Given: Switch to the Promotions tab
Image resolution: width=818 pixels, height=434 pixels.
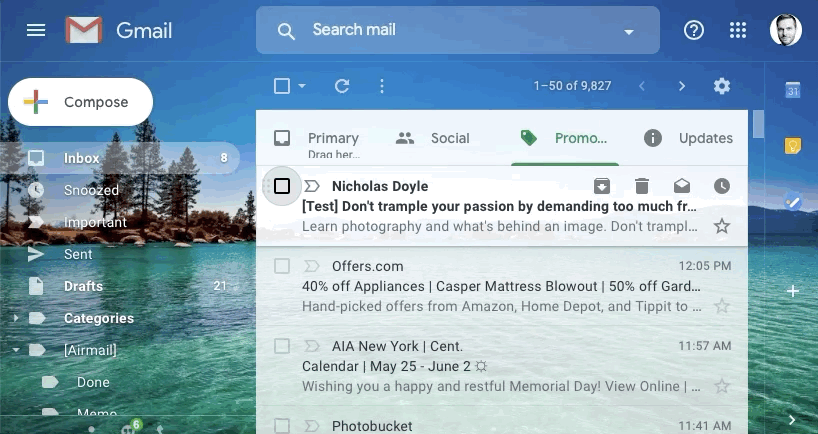Looking at the screenshot, I should tap(565, 138).
